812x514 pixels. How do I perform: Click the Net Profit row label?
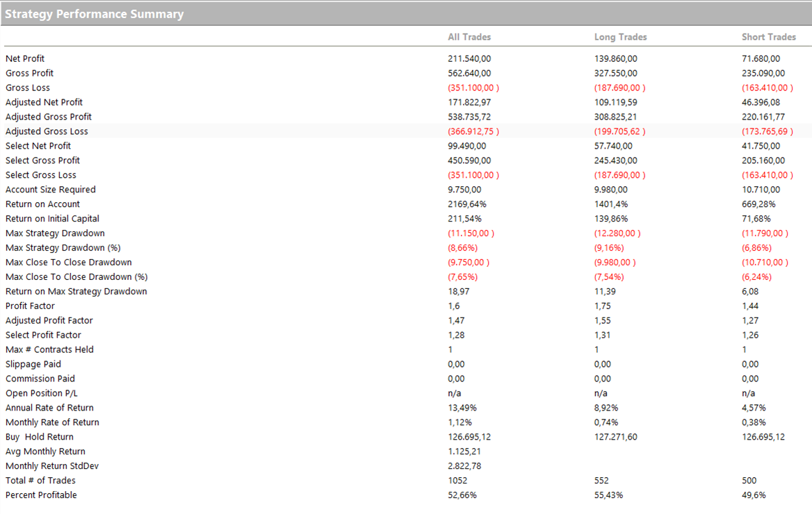(25, 59)
